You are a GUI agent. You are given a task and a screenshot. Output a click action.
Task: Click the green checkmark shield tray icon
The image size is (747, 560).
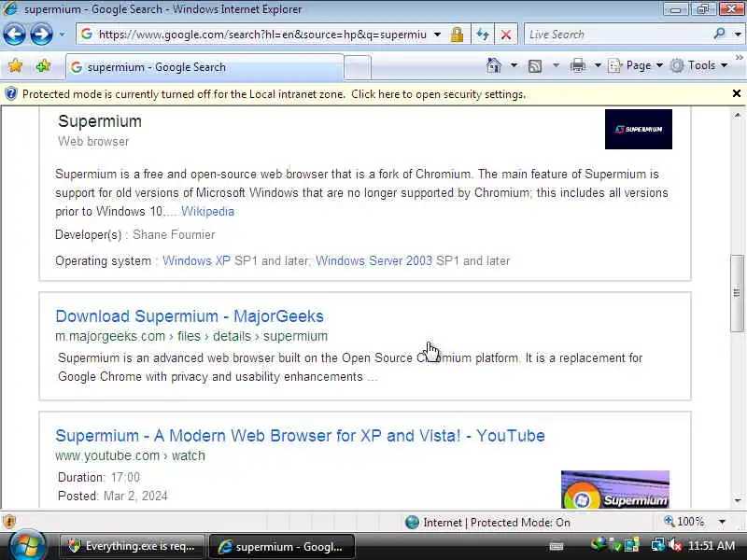(x=615, y=546)
